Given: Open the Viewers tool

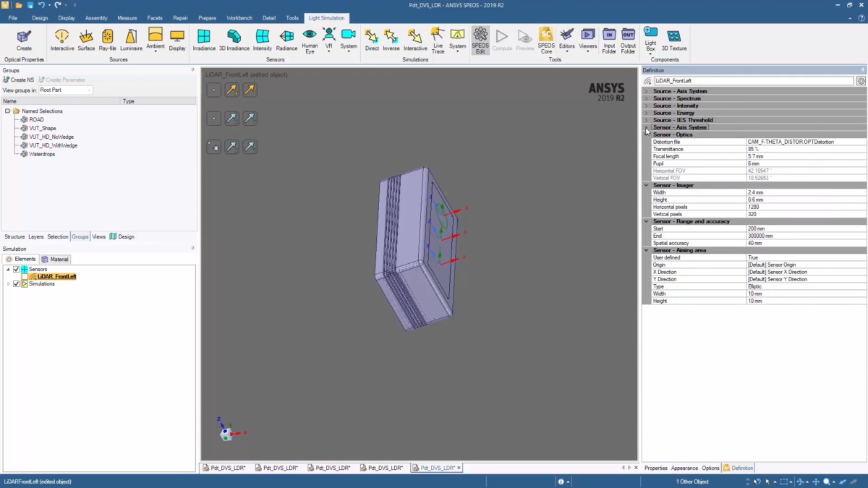Looking at the screenshot, I should point(588,40).
